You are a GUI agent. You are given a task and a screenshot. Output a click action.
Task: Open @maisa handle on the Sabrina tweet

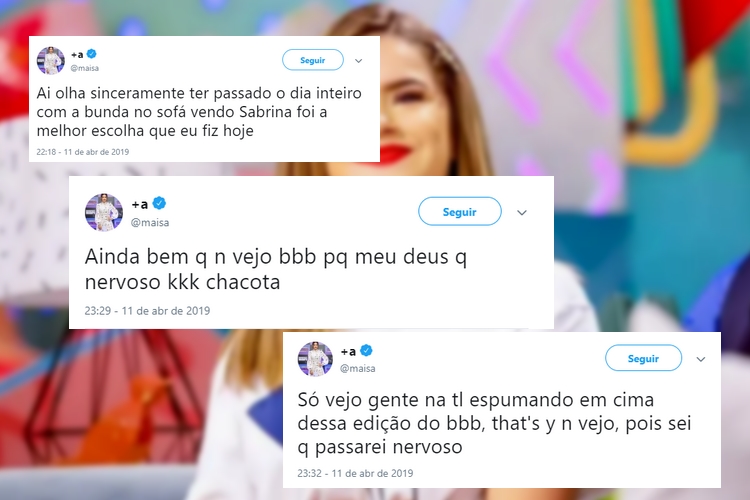(85, 68)
